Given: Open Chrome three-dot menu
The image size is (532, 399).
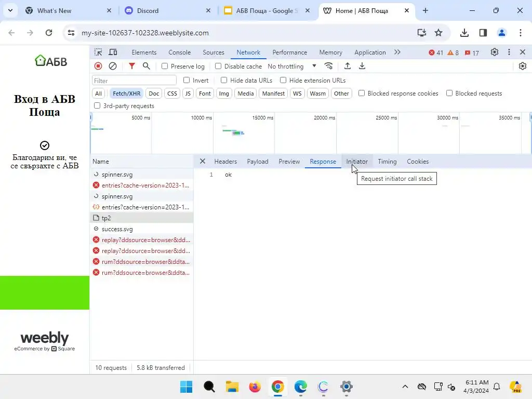Looking at the screenshot, I should (521, 33).
